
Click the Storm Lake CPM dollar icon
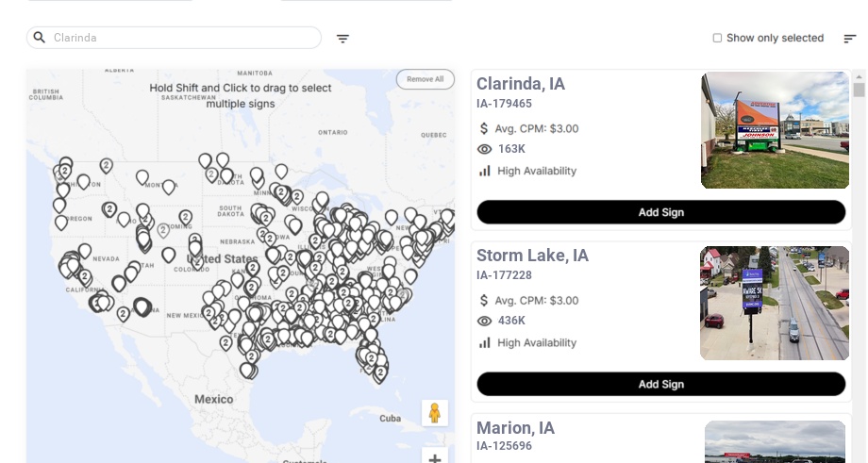[484, 301]
